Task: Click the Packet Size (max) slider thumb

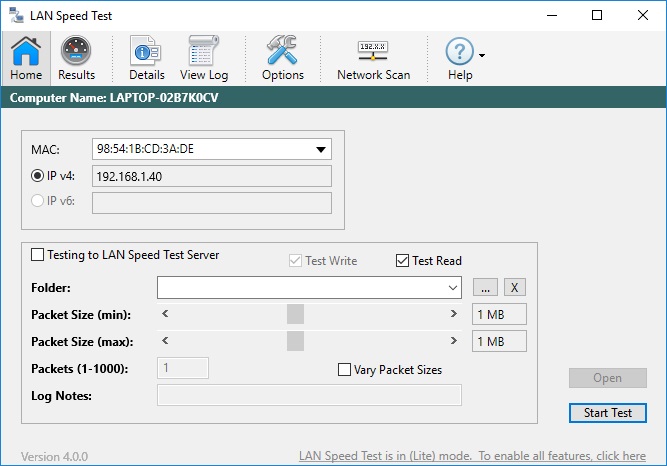Action: (295, 341)
